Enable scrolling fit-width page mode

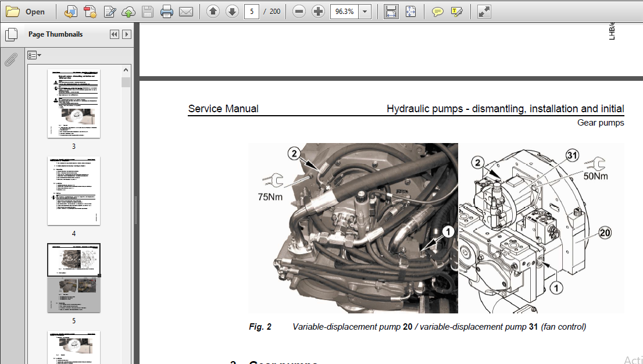[391, 12]
